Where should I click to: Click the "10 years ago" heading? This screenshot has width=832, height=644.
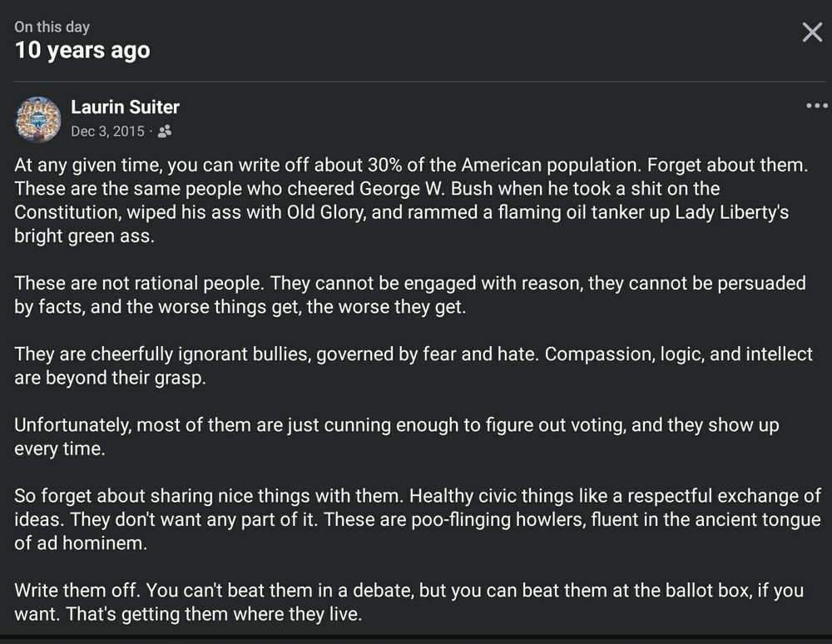pyautogui.click(x=82, y=51)
